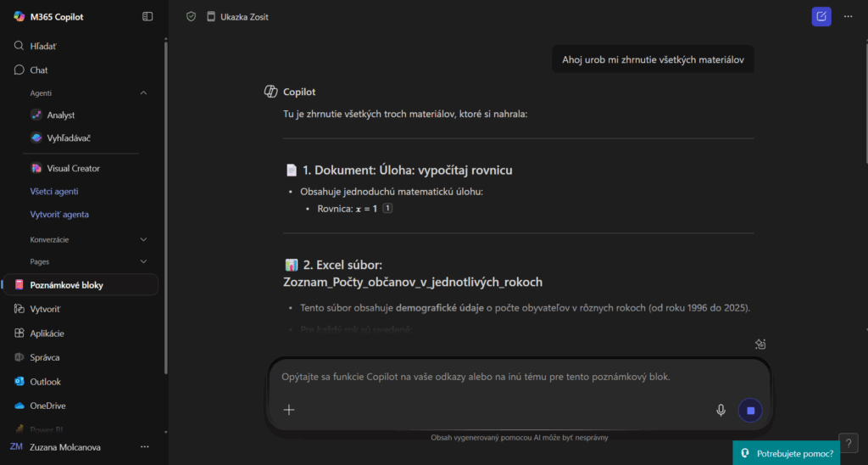This screenshot has height=465, width=868.
Task: Collapse the Agenti section chevron
Action: pyautogui.click(x=143, y=93)
